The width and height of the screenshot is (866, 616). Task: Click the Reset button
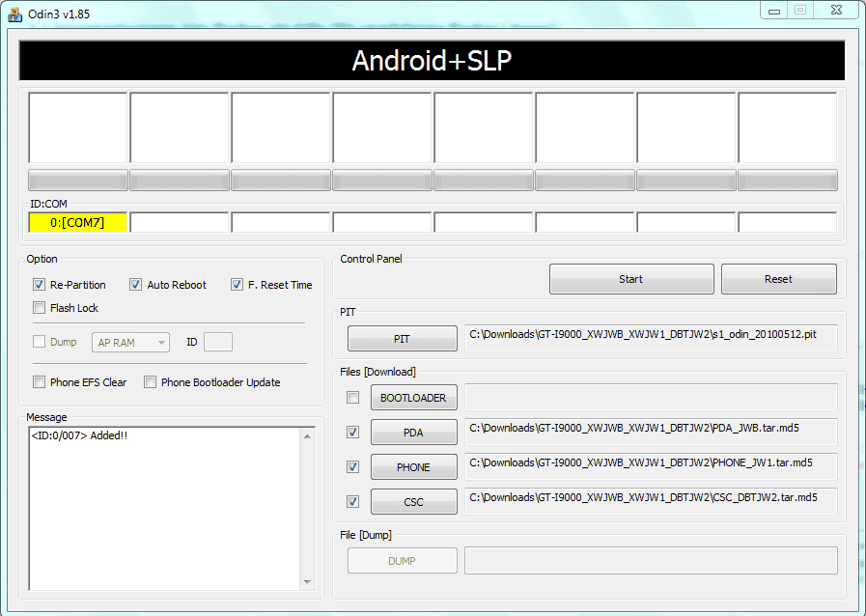click(x=779, y=279)
